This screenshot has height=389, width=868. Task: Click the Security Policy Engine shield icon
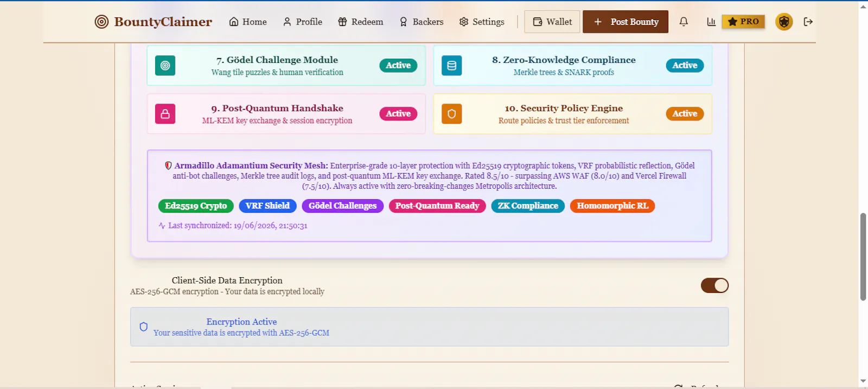coord(451,114)
